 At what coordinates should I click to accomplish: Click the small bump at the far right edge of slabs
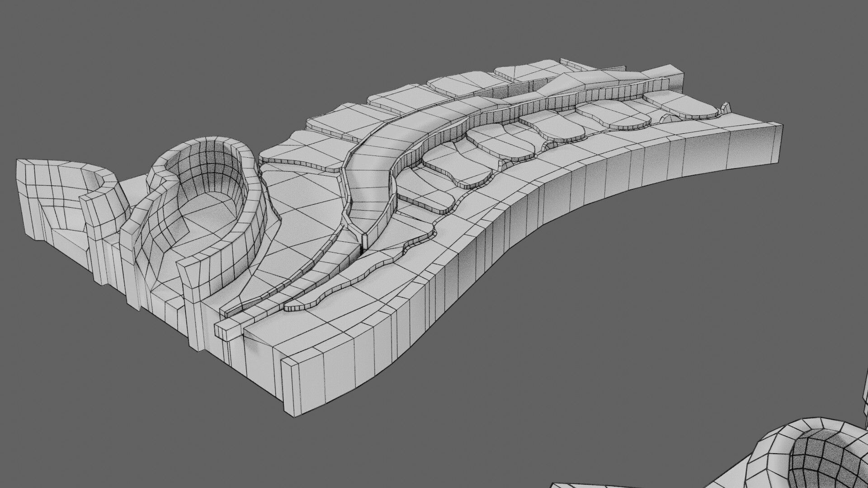[x=726, y=108]
